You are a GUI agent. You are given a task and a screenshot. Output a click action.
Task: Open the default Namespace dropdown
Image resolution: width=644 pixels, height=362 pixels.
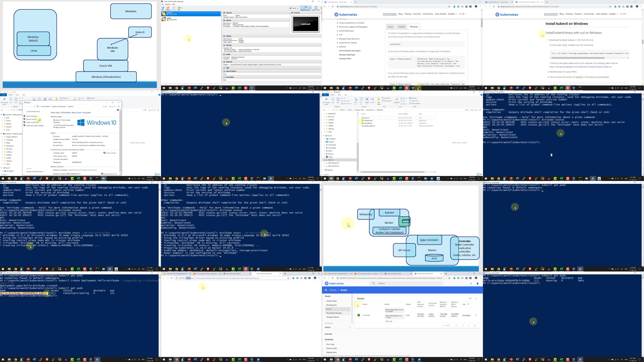(337, 327)
